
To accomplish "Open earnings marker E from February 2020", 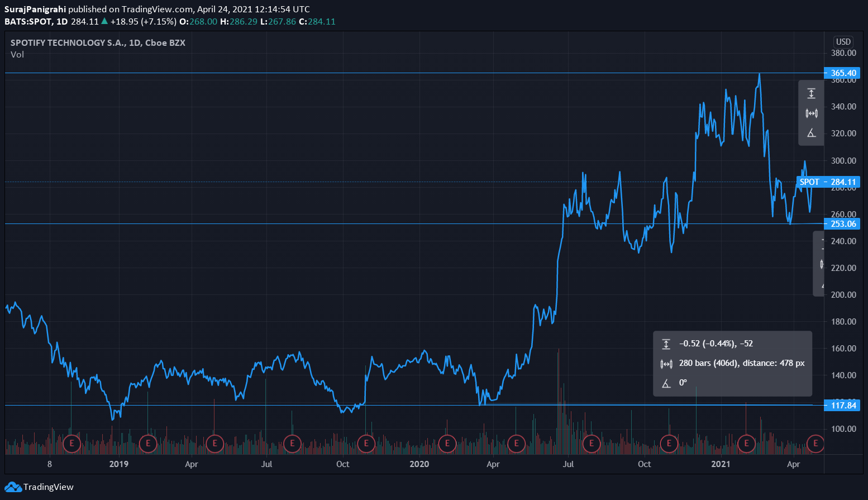I will tap(447, 444).
